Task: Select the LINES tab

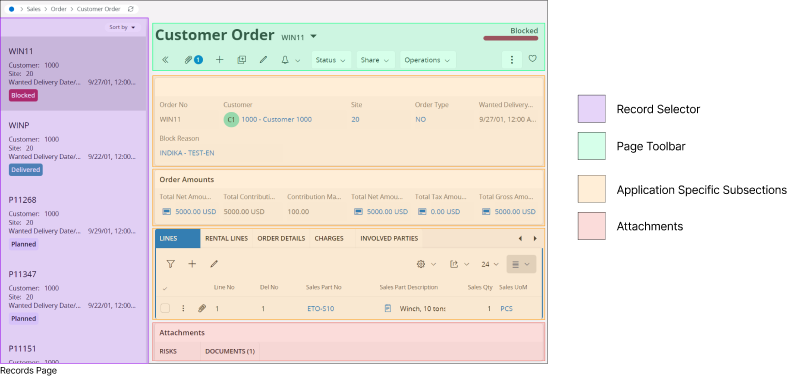Action: [x=177, y=238]
